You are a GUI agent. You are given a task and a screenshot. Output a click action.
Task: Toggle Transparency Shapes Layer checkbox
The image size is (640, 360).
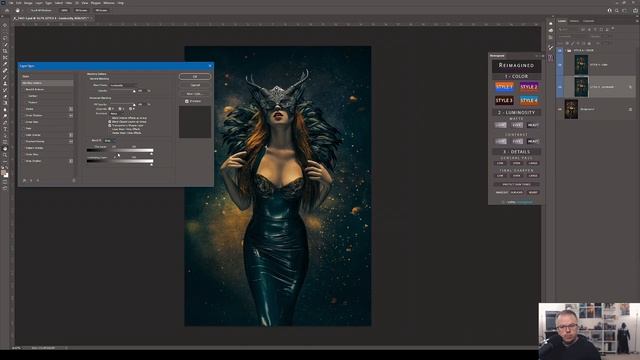tap(109, 125)
